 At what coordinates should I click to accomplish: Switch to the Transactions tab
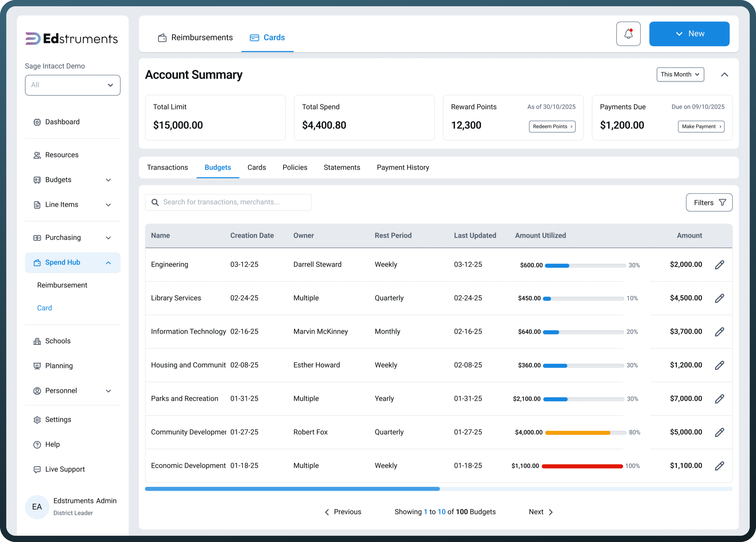(x=167, y=167)
